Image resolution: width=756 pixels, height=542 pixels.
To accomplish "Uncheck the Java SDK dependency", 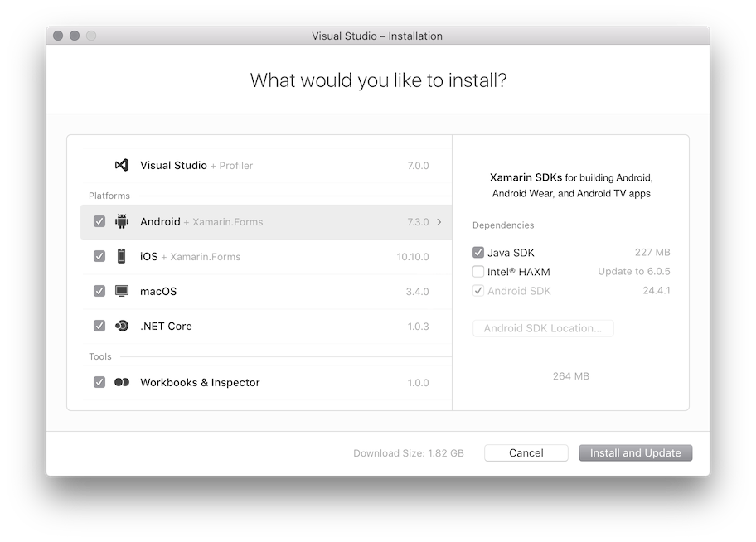I will pyautogui.click(x=477, y=252).
